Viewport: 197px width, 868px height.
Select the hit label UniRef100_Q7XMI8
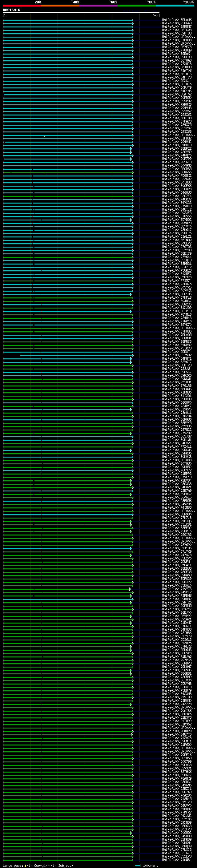pyautogui.click(x=177, y=64)
